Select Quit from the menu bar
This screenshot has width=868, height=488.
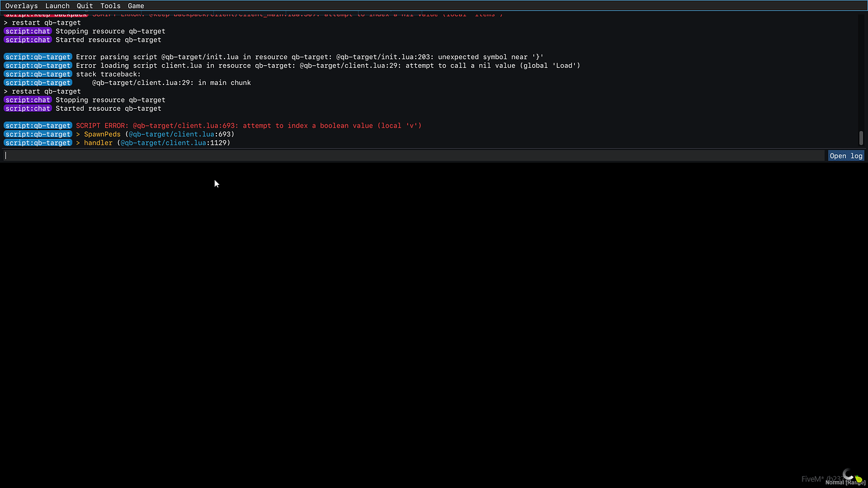point(84,6)
